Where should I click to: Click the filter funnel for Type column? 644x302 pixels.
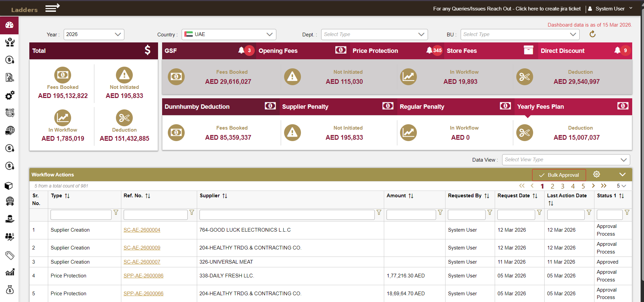pyautogui.click(x=116, y=212)
